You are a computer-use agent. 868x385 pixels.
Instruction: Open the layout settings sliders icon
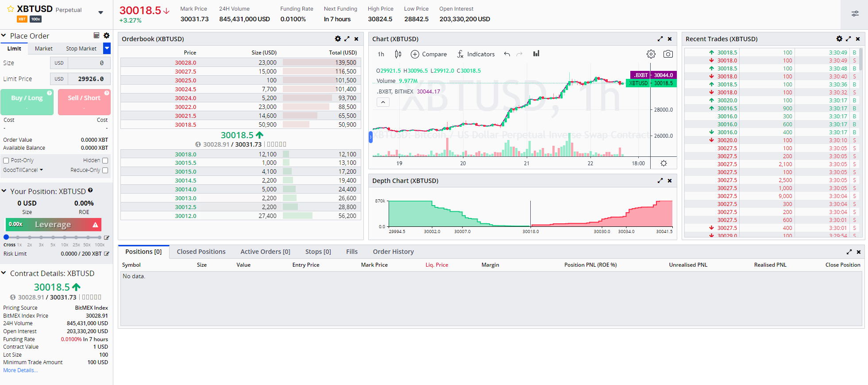click(x=855, y=14)
